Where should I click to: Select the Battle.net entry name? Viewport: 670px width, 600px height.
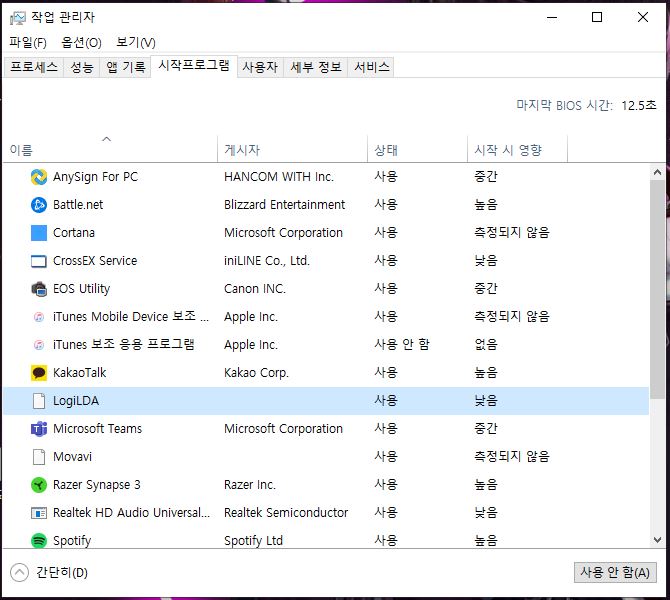pyautogui.click(x=78, y=205)
